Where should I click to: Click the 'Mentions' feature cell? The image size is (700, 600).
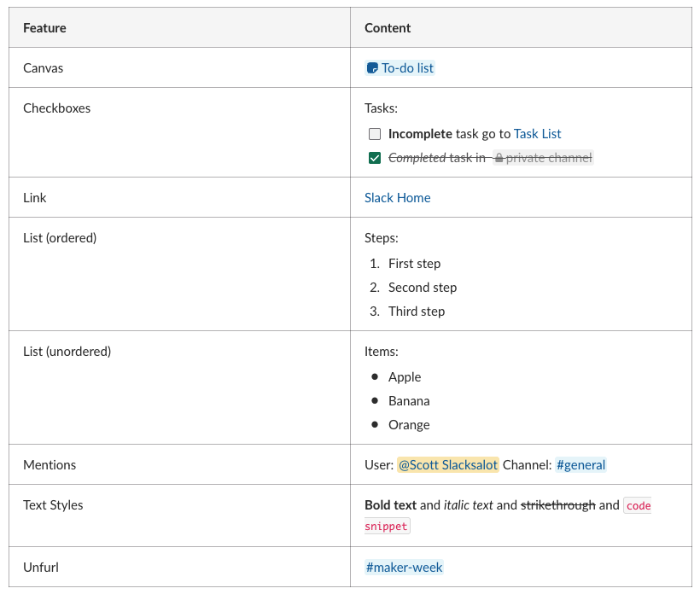pyautogui.click(x=50, y=465)
